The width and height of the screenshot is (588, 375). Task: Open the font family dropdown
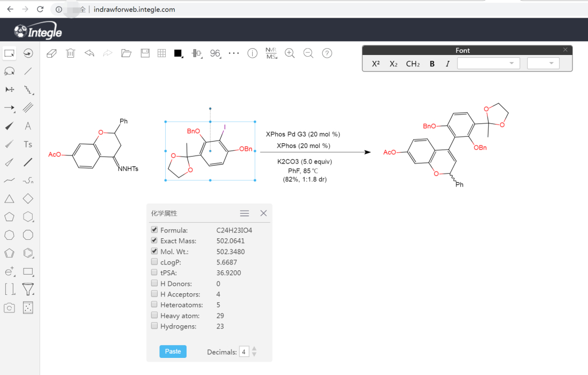click(x=489, y=64)
